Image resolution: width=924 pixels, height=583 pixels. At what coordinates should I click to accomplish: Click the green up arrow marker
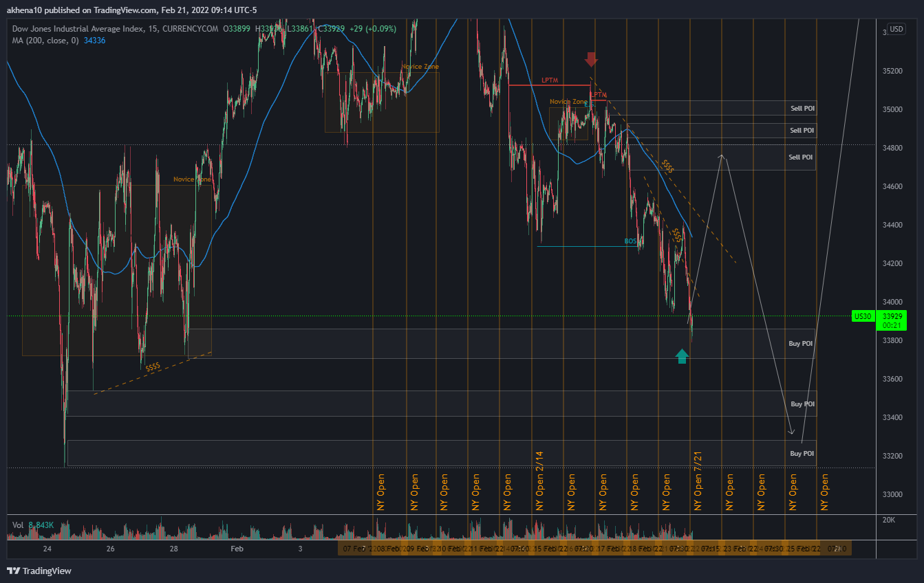682,355
